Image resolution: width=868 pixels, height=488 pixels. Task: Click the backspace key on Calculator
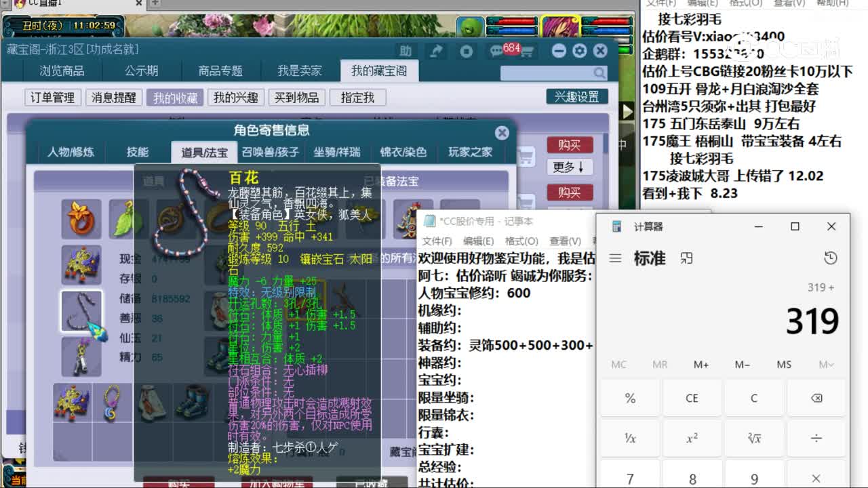click(x=817, y=398)
